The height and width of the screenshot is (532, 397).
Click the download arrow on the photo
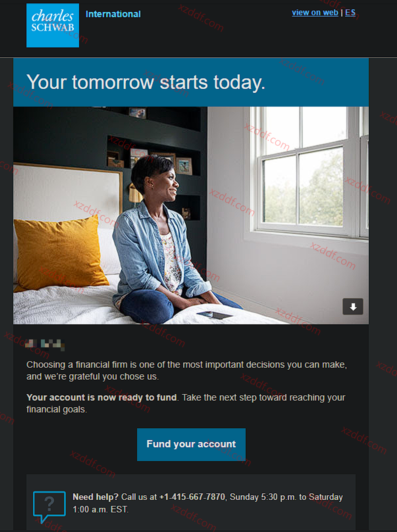353,307
